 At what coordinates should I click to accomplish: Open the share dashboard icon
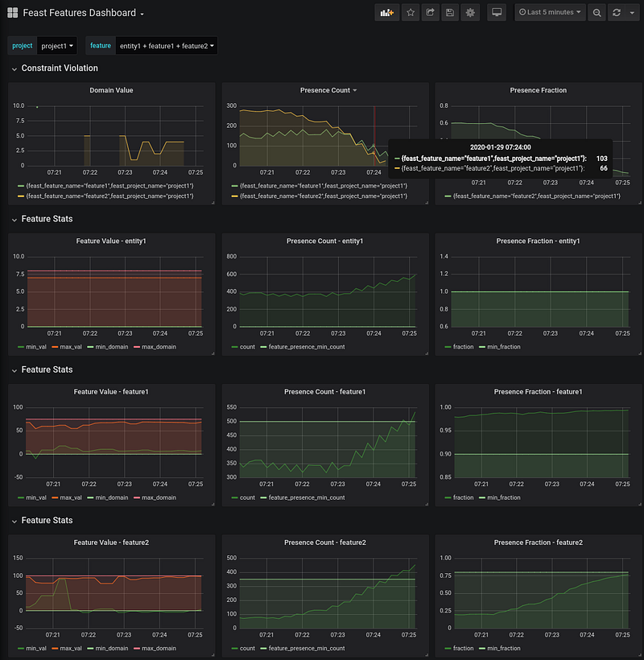tap(430, 13)
